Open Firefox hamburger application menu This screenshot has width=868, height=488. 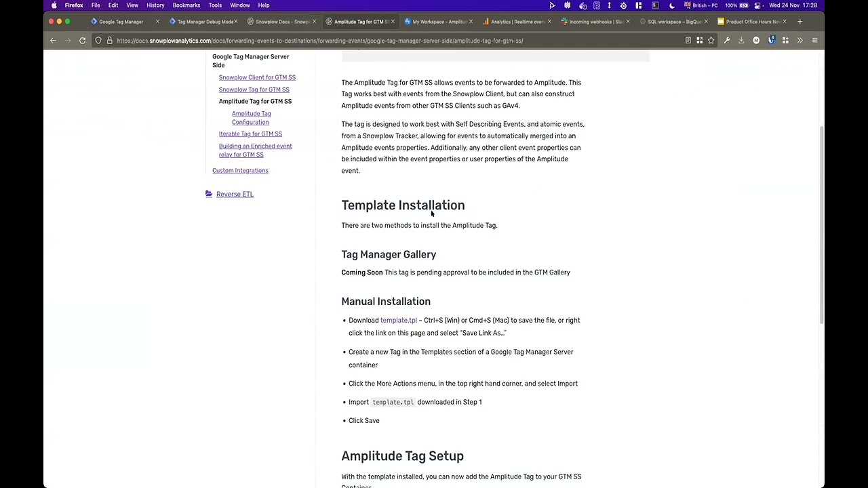click(x=814, y=41)
